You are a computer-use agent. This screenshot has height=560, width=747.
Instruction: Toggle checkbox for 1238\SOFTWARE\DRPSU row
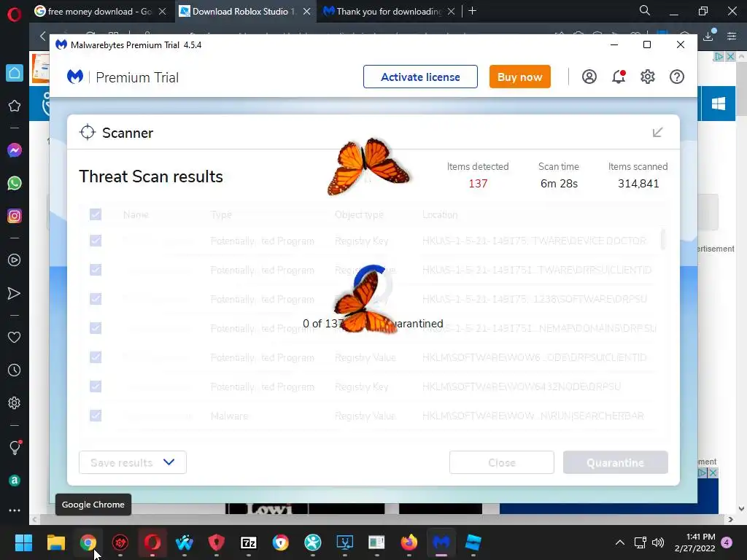pyautogui.click(x=96, y=298)
